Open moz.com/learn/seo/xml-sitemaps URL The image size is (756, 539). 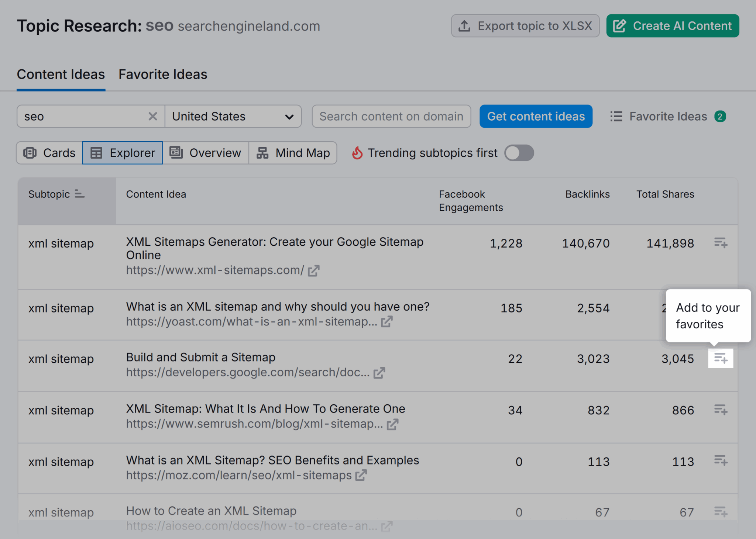click(239, 475)
